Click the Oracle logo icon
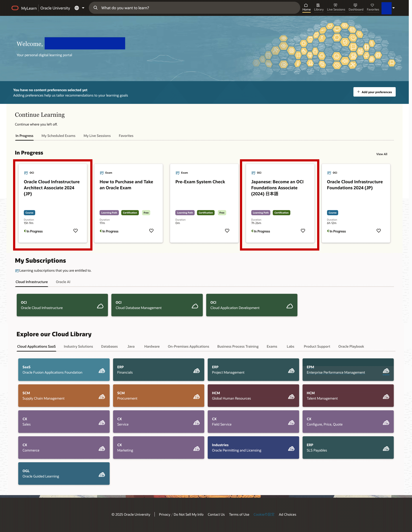 click(x=15, y=8)
